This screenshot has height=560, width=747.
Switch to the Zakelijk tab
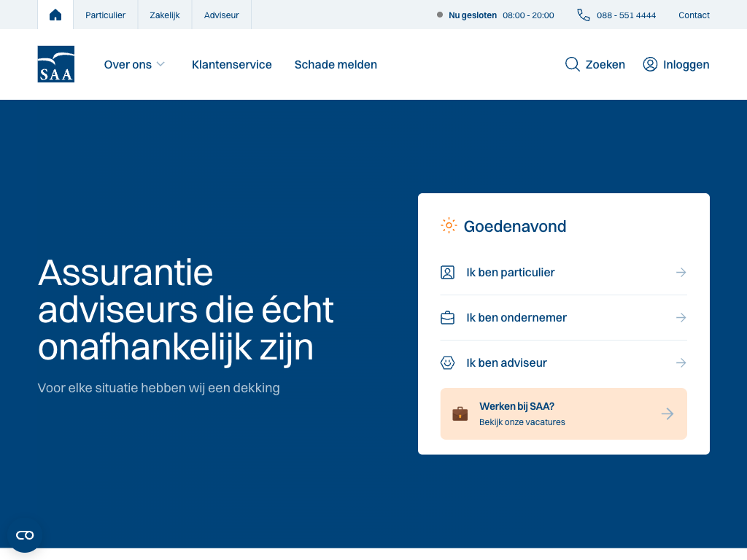coord(165,15)
